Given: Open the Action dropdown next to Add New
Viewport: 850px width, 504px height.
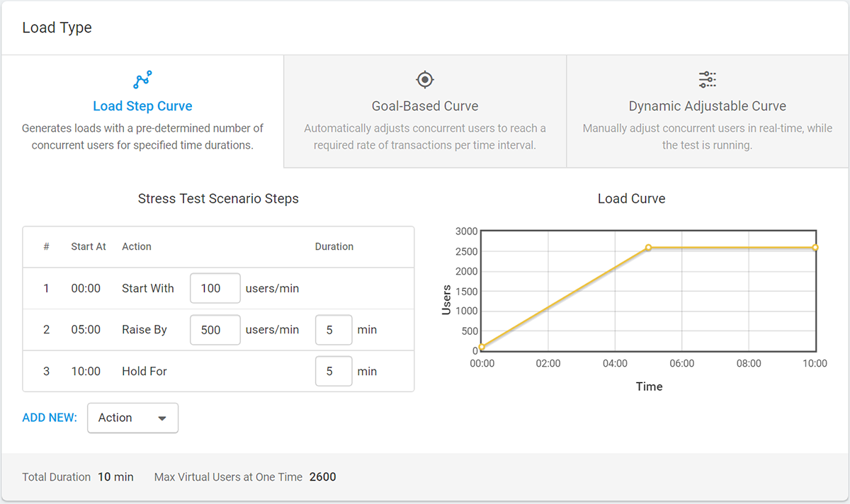Looking at the screenshot, I should tap(132, 418).
